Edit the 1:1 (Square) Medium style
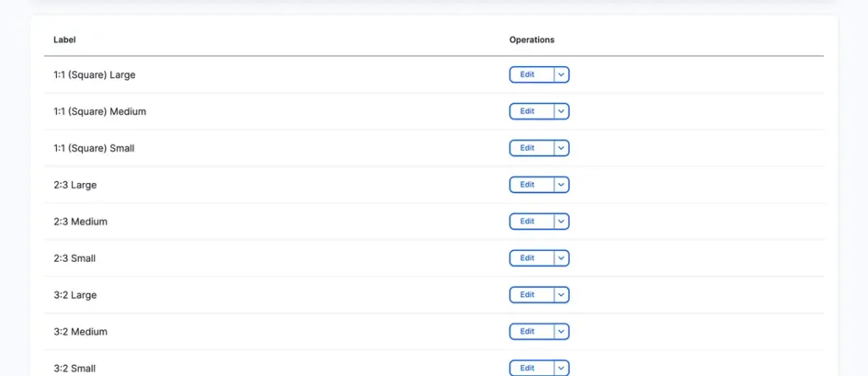 [531, 111]
